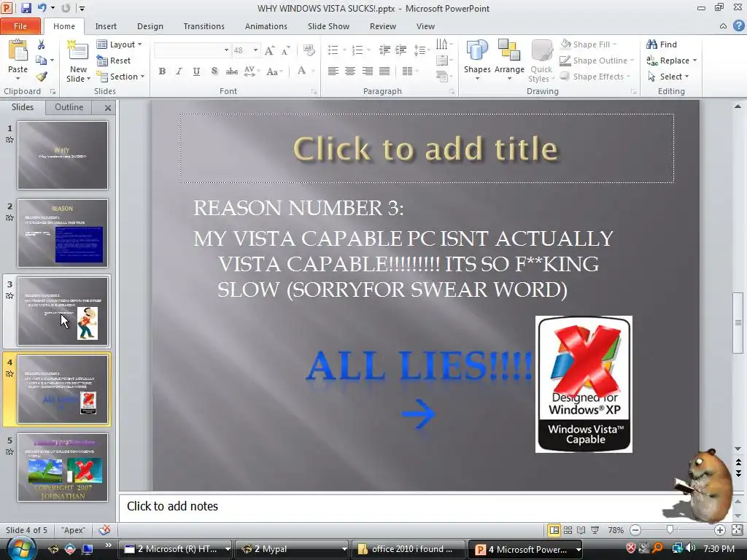
Task: Align text right
Action: point(368,71)
